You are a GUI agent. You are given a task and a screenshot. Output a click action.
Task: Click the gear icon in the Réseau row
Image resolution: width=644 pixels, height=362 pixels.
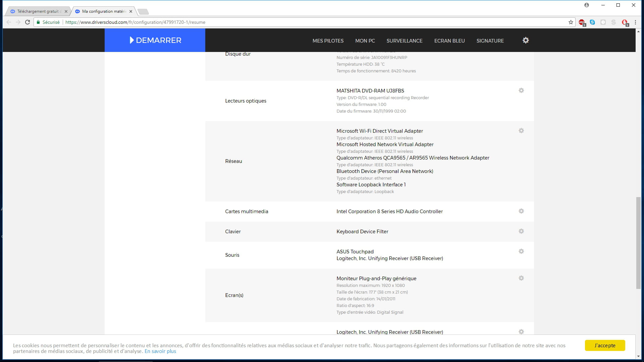click(x=521, y=131)
